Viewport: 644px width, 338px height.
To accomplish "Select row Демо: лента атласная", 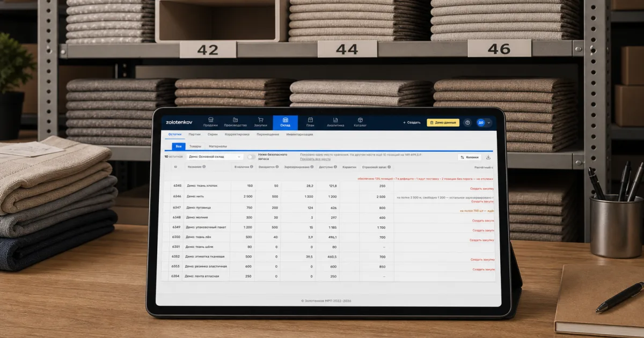I will (327, 276).
